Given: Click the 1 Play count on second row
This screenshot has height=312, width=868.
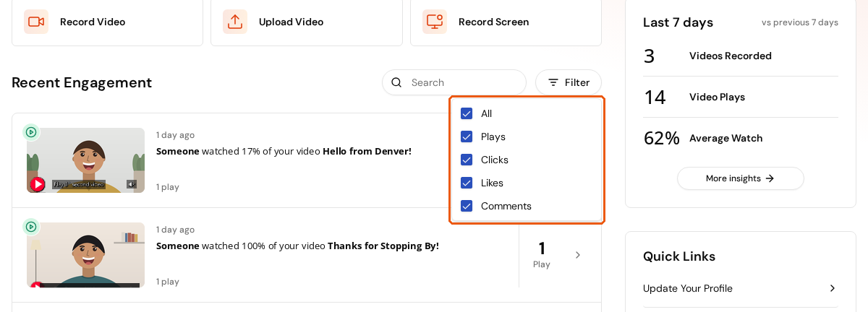Looking at the screenshot, I should (x=542, y=254).
